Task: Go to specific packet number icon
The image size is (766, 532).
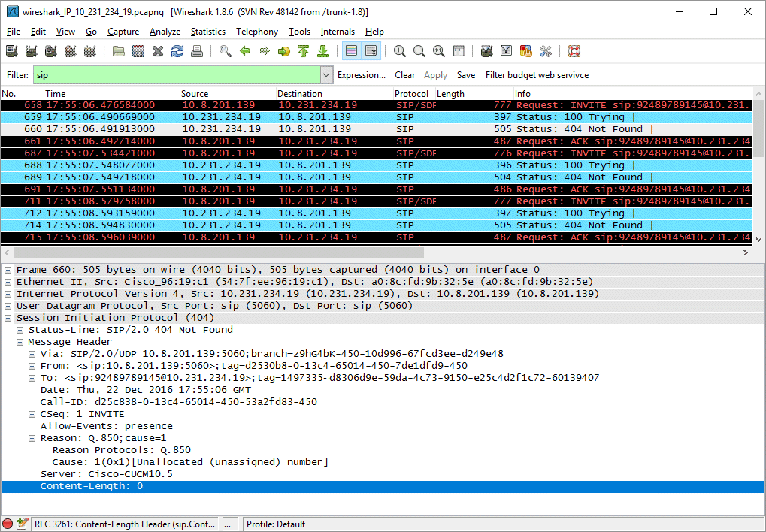Action: pyautogui.click(x=284, y=51)
